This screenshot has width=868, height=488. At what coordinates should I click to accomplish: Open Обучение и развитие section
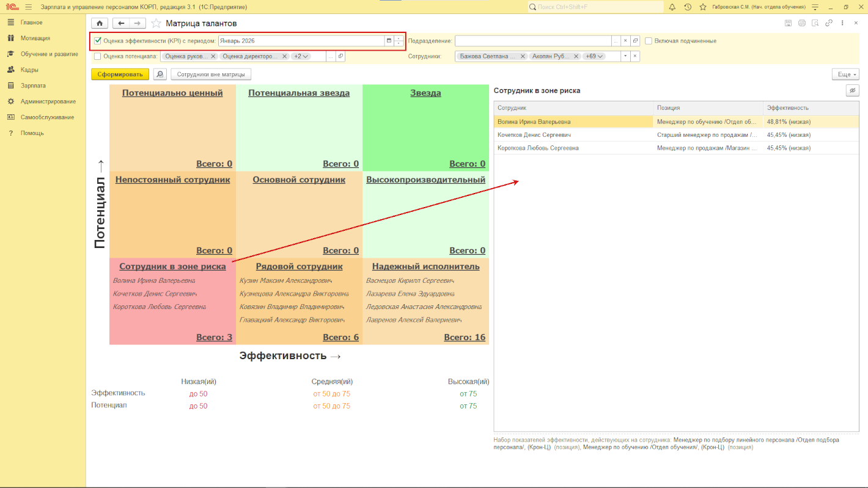pyautogui.click(x=49, y=54)
